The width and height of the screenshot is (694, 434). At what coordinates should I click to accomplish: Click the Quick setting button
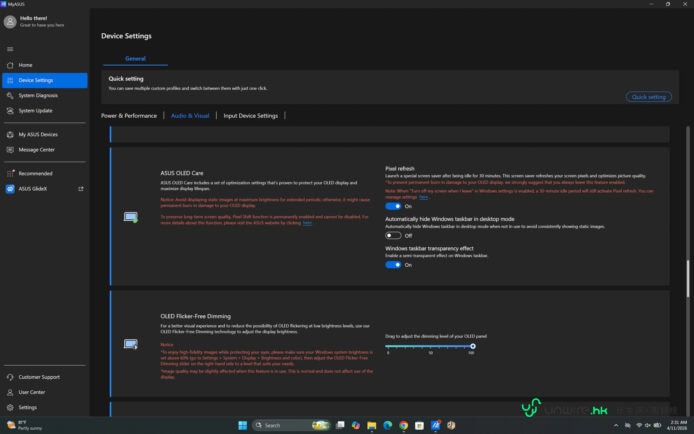pyautogui.click(x=648, y=97)
